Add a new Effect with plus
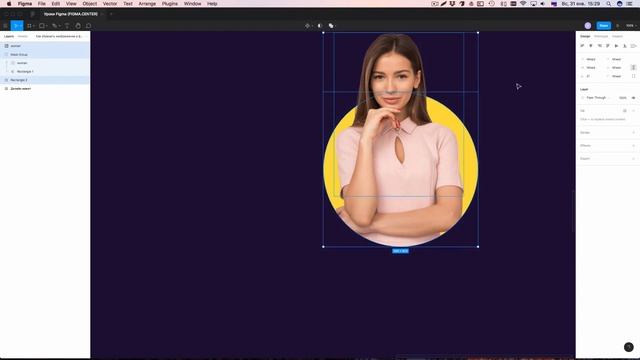Viewport: 640px width, 360px height. pos(633,145)
